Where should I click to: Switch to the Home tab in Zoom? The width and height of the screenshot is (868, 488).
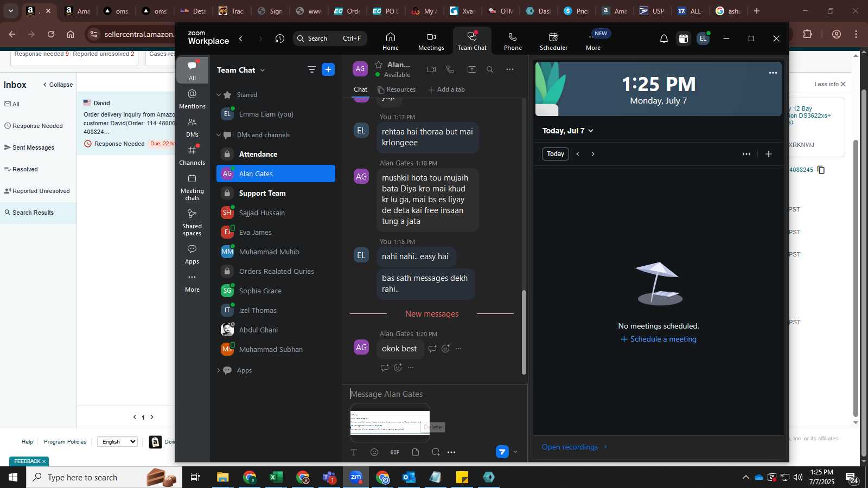pos(391,41)
